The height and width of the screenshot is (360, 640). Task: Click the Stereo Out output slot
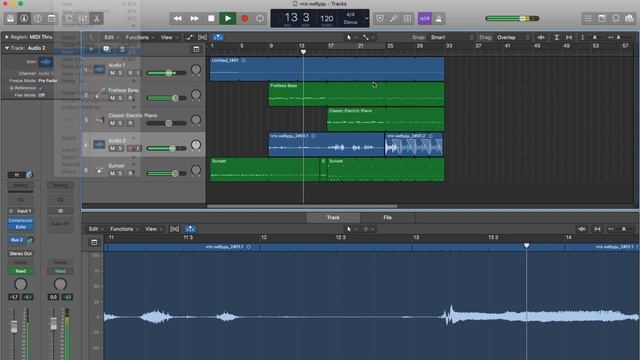click(x=20, y=253)
